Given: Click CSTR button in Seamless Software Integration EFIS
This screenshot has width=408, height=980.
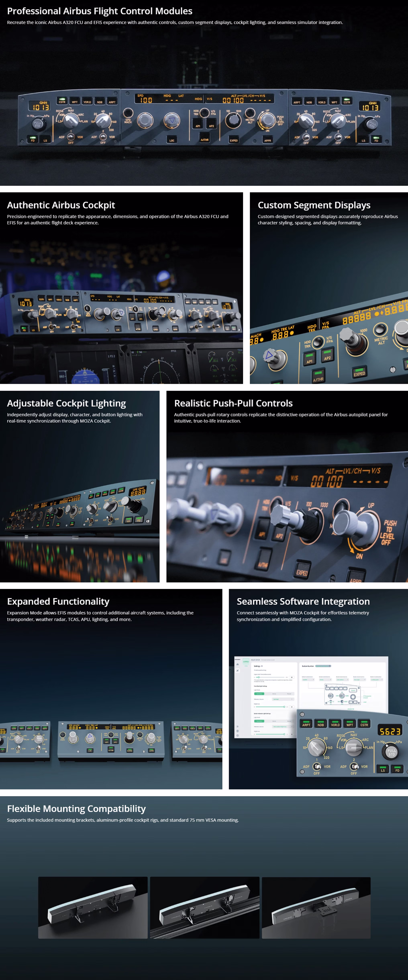Looking at the screenshot, I should click(364, 724).
